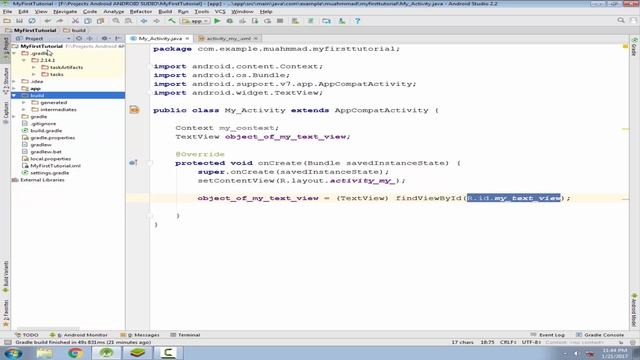640x360 pixels.
Task: Click the class gutter icon beside My_Activity
Action: point(134,110)
